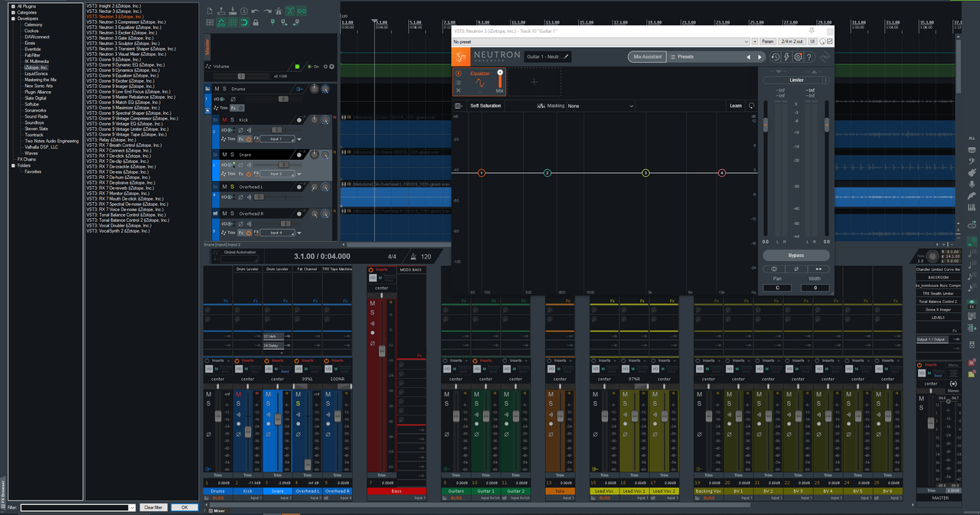Mute the Kick track
This screenshot has width=980, height=515.
[x=224, y=119]
